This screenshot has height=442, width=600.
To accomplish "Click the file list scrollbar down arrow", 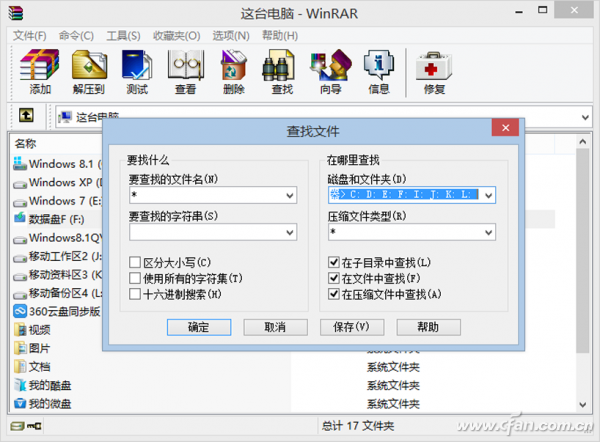I will tap(583, 404).
